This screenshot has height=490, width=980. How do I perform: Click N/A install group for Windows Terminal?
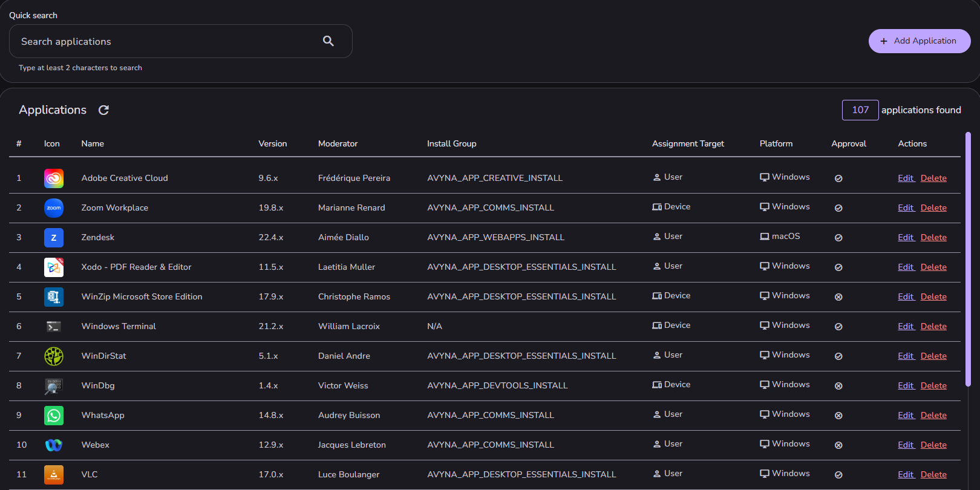tap(434, 327)
